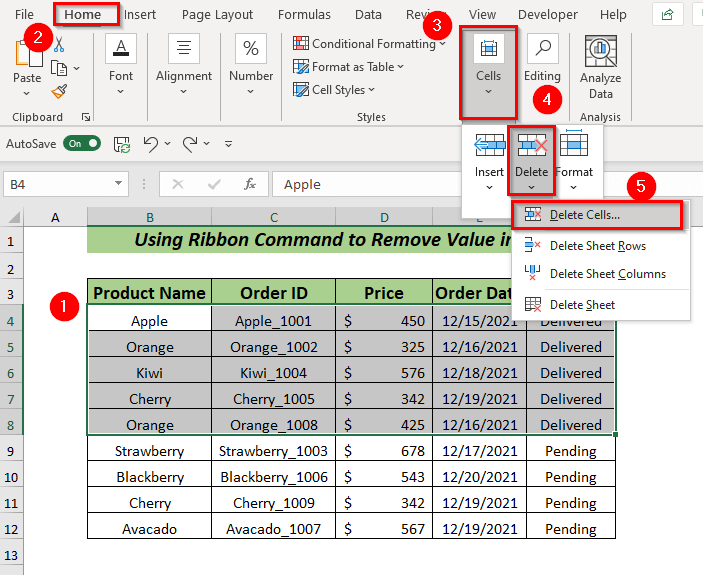Click the Conditional Formatting icon
The width and height of the screenshot is (703, 575).
point(301,43)
